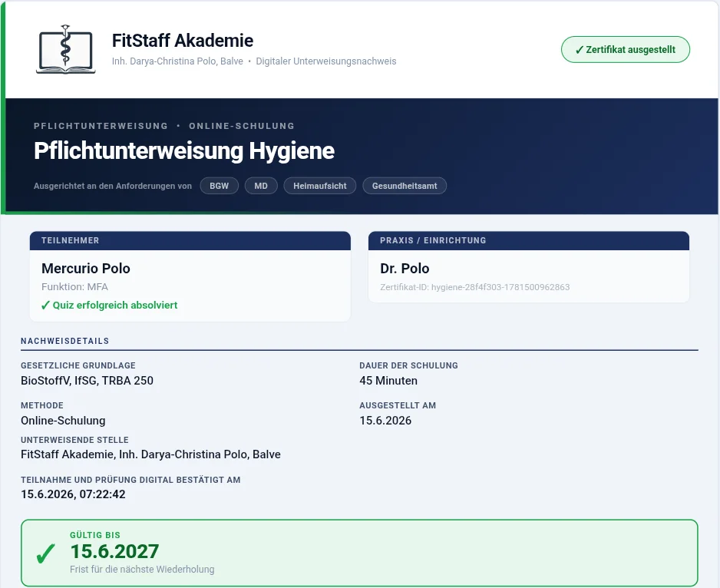
Task: Select the BGW requirement tag
Action: click(x=219, y=186)
